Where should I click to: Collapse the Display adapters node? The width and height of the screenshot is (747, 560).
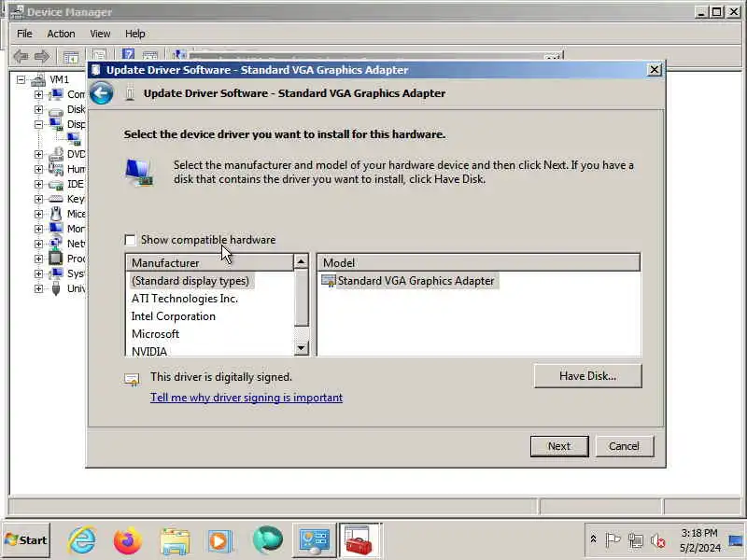38,124
